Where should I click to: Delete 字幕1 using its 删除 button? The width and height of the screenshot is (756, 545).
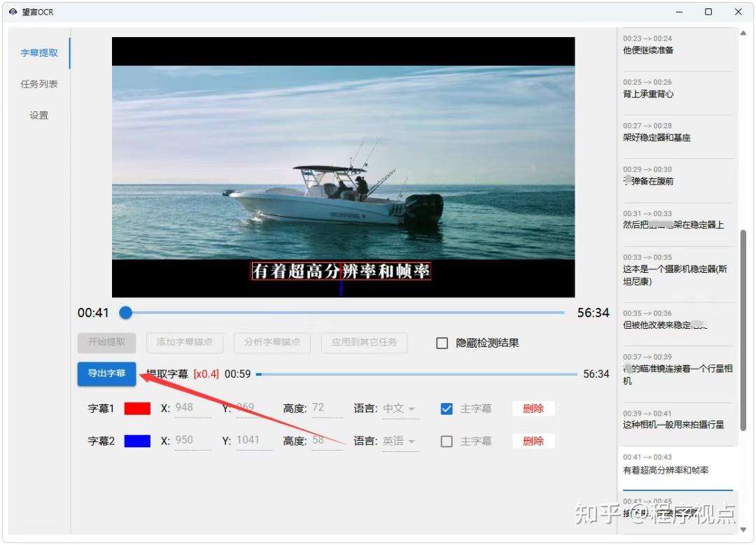[x=533, y=408]
